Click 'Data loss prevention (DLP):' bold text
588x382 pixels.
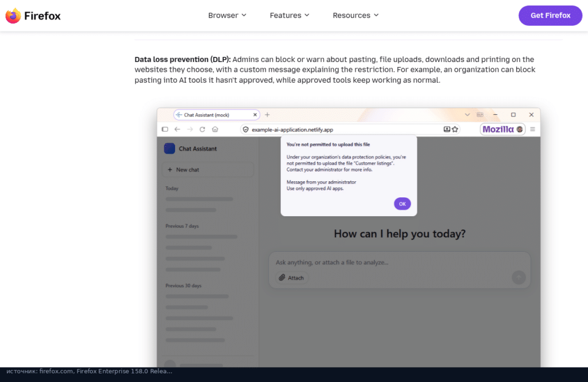pyautogui.click(x=183, y=59)
